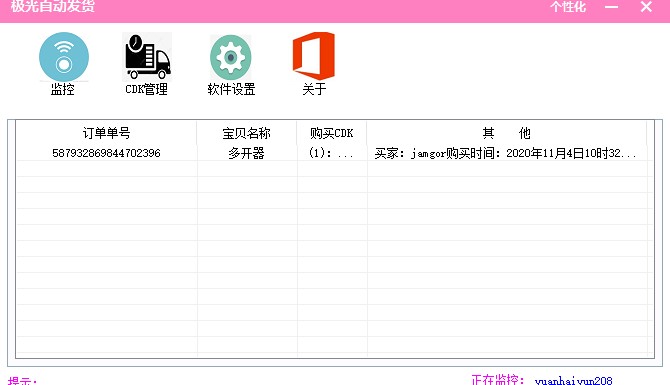Open the 关于 Office-style icon
The height and width of the screenshot is (385, 670).
314,56
